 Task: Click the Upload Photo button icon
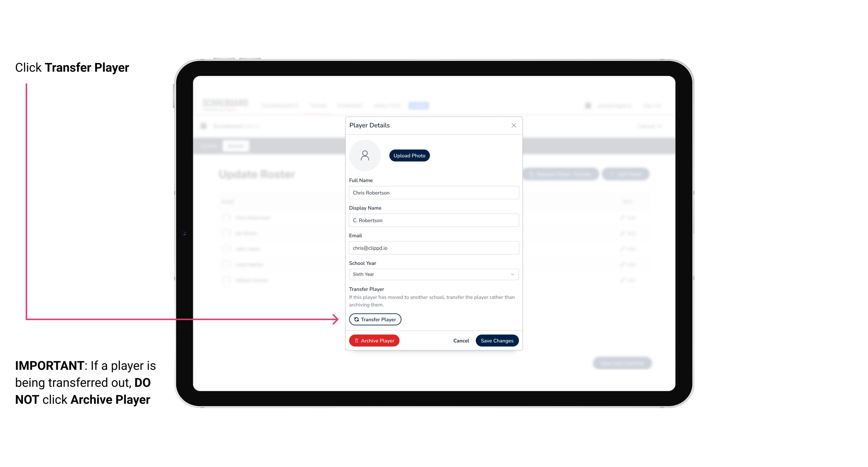(x=409, y=155)
